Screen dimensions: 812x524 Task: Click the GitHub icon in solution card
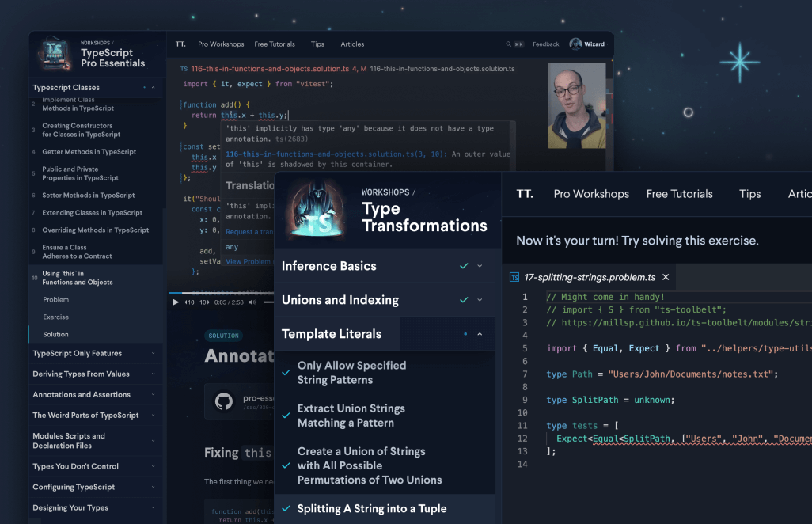pyautogui.click(x=224, y=401)
